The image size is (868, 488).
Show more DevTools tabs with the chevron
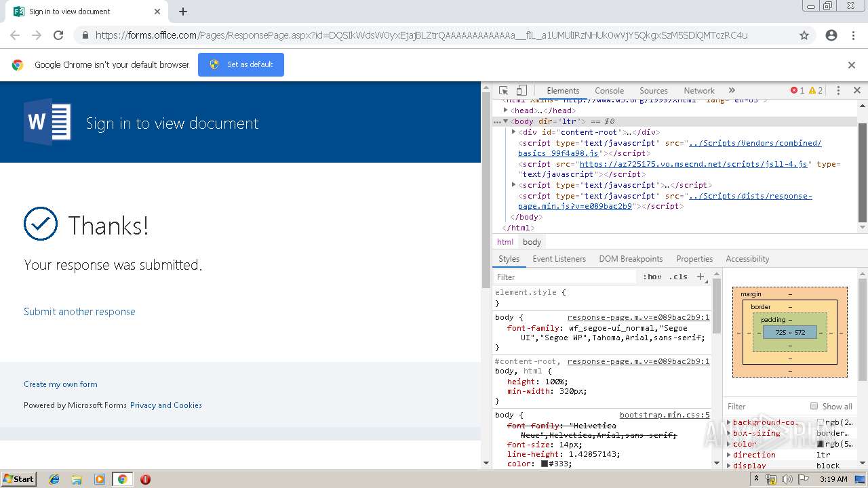click(732, 90)
